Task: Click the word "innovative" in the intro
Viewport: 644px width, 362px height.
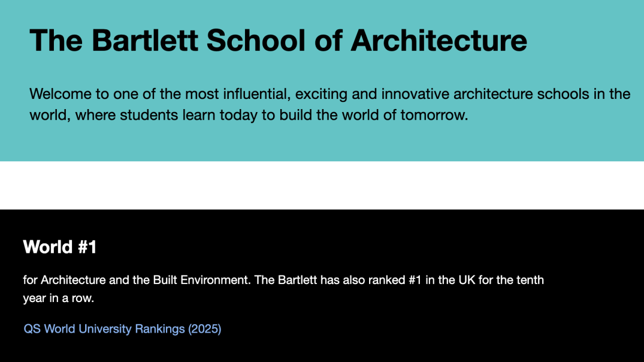Action: (415, 94)
